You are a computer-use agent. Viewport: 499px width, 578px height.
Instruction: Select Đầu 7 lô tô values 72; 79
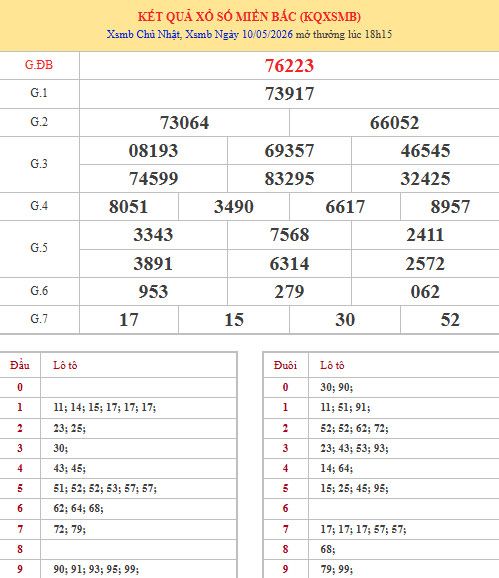[69, 529]
